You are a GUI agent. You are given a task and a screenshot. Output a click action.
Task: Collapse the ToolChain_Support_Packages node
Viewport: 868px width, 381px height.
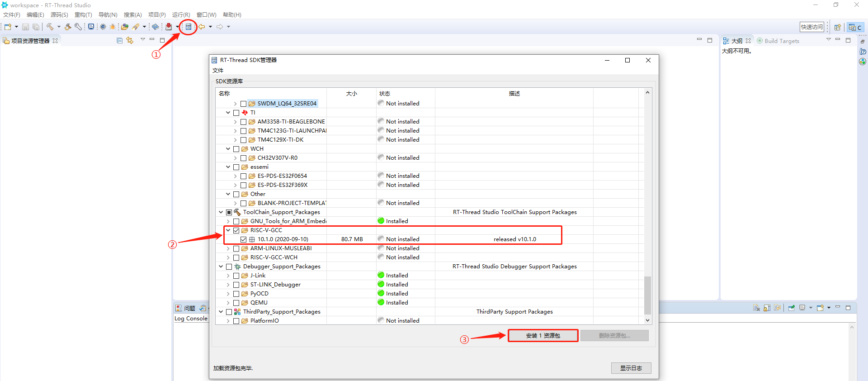(221, 212)
